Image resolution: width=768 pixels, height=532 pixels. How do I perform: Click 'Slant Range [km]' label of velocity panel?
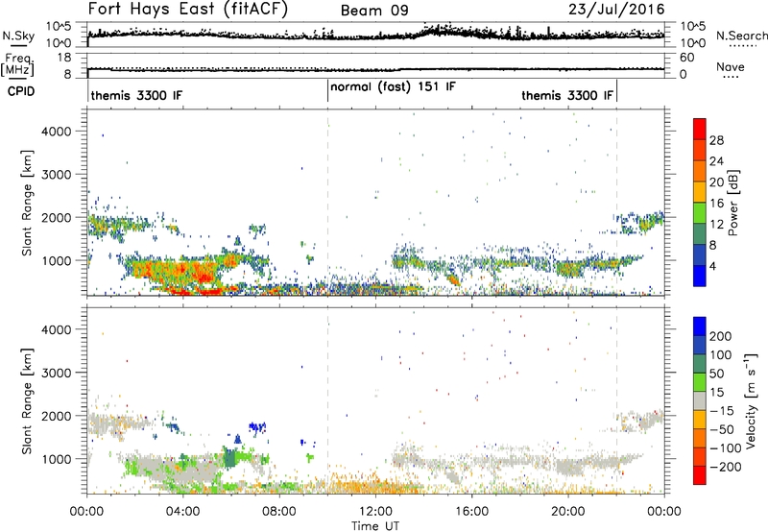coord(27,401)
